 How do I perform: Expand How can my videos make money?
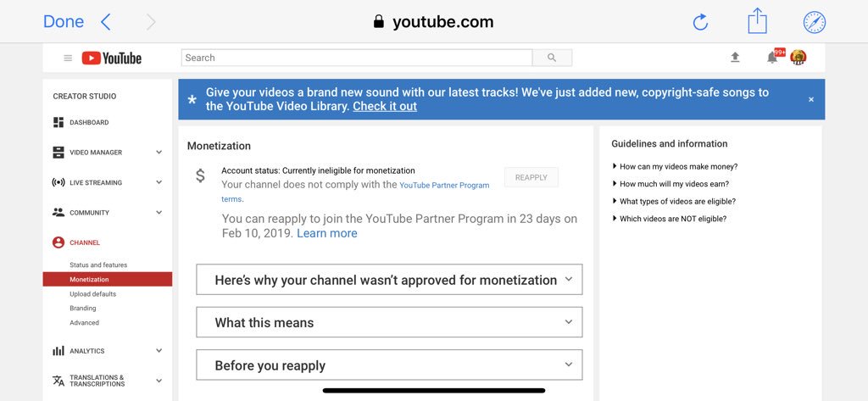pyautogui.click(x=675, y=166)
